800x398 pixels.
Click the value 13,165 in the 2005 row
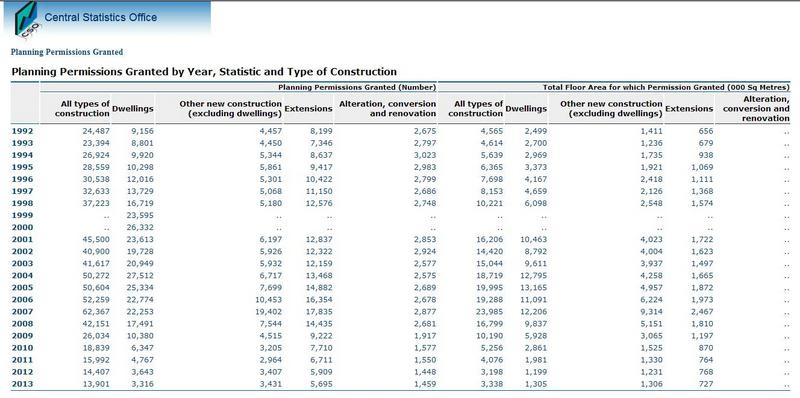533,288
